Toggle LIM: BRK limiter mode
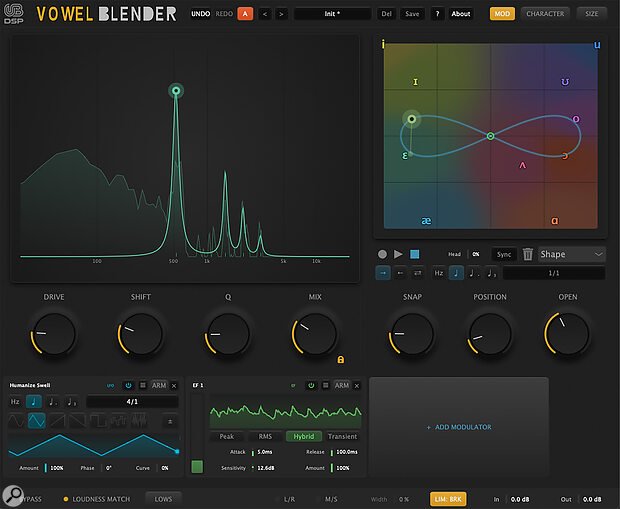This screenshot has width=620, height=509. [448, 499]
